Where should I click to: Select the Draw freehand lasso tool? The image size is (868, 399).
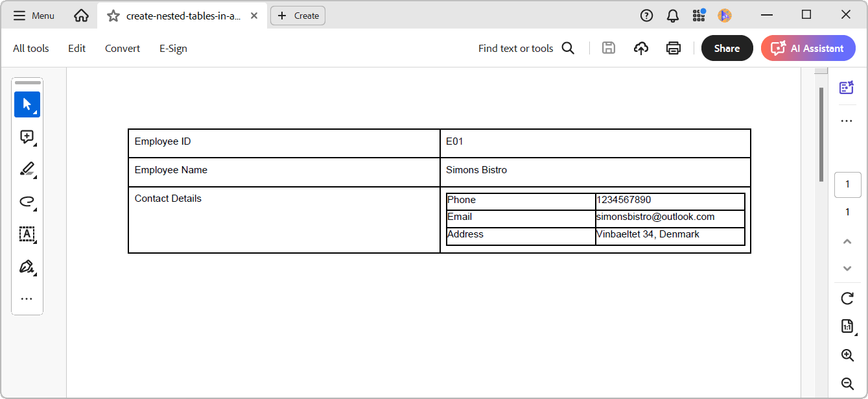27,202
